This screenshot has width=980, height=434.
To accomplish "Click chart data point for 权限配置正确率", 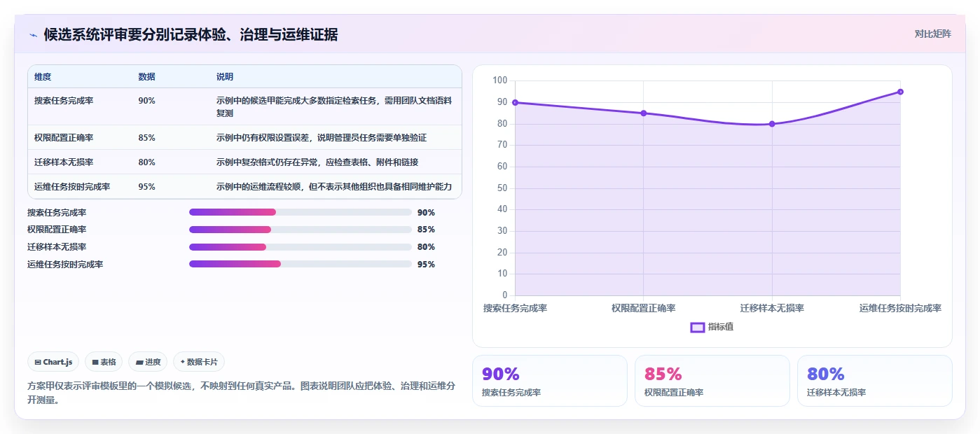I will click(643, 113).
